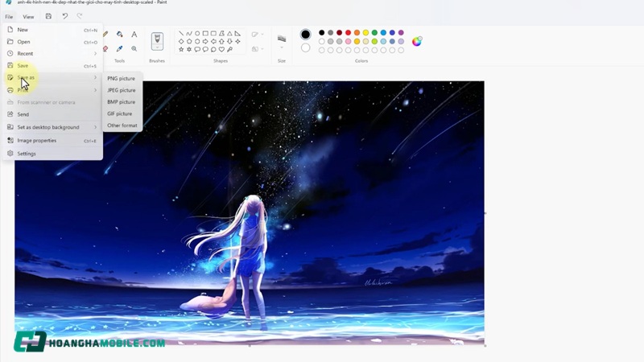Select the Line shape
The width and height of the screenshot is (644, 362).
(181, 33)
